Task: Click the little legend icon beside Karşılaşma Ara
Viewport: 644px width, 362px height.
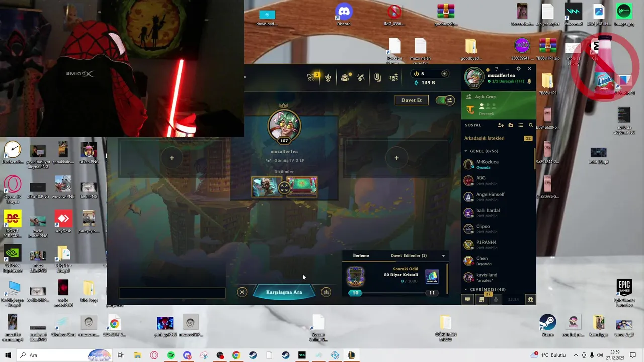Action: pyautogui.click(x=326, y=292)
